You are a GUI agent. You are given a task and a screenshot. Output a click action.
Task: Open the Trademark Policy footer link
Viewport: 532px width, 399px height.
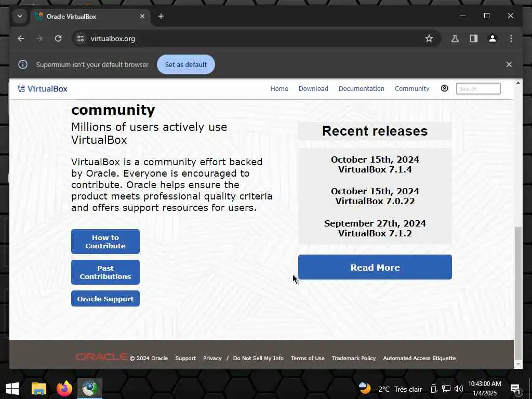click(x=354, y=358)
